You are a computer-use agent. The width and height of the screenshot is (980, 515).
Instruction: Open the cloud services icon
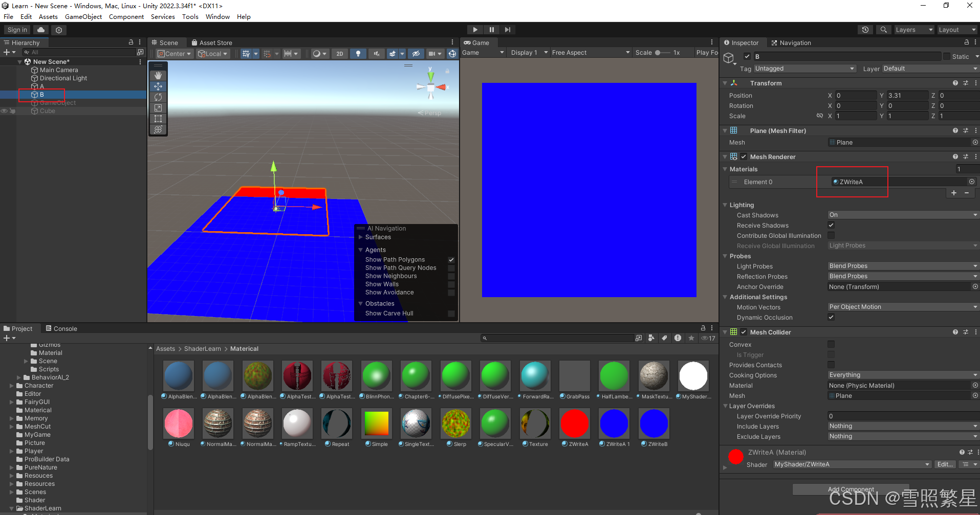click(41, 30)
